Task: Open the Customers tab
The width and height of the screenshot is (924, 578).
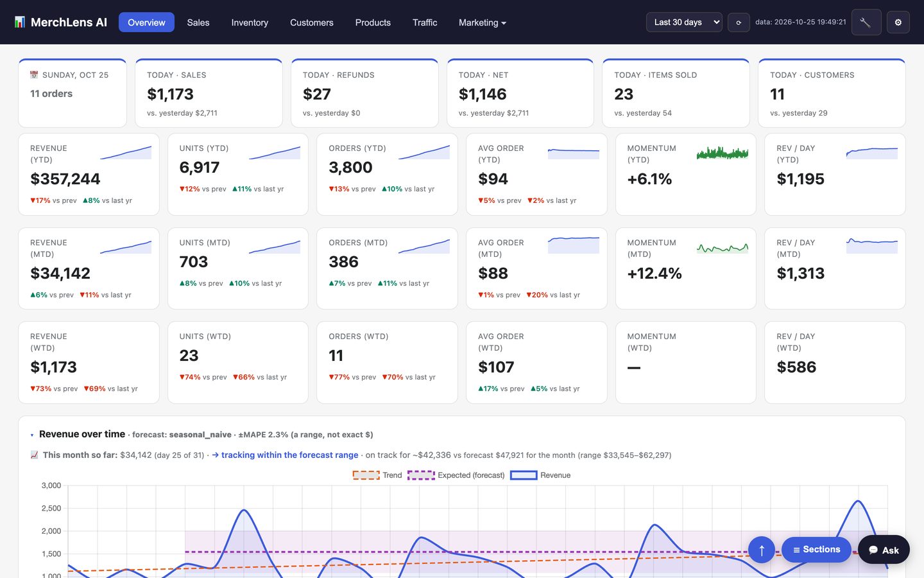Action: coord(312,22)
